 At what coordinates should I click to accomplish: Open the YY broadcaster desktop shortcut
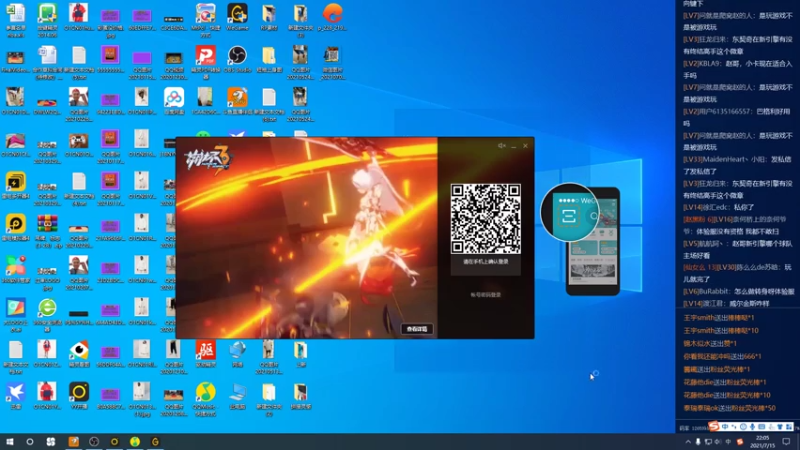[79, 396]
